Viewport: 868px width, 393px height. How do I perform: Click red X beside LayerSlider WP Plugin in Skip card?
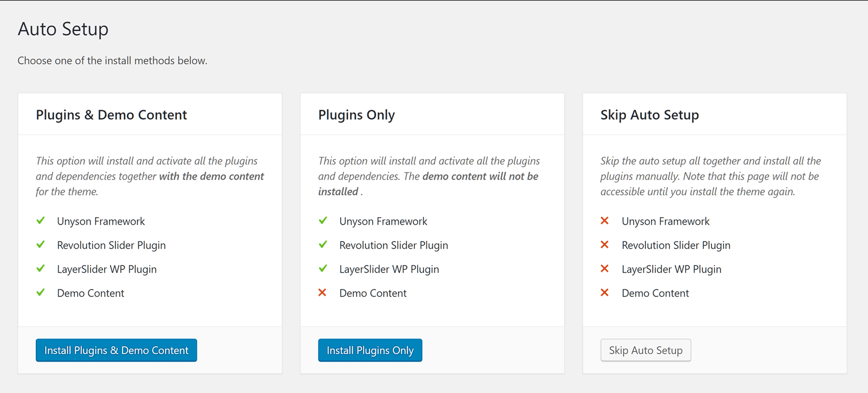pyautogui.click(x=605, y=269)
